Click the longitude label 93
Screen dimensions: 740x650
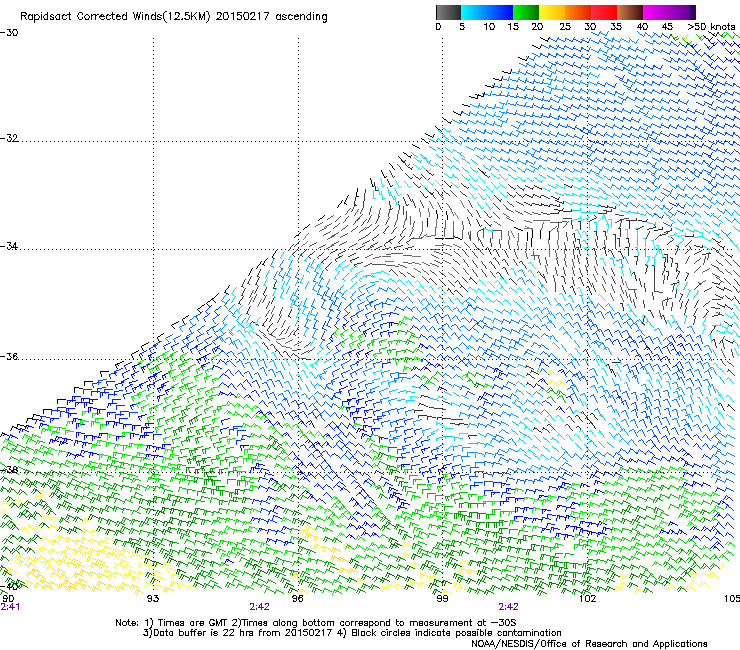pos(153,599)
